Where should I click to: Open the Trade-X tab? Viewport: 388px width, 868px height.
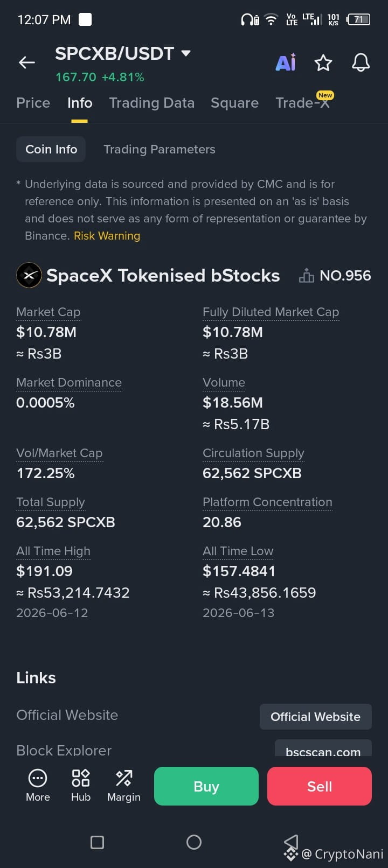coord(302,103)
